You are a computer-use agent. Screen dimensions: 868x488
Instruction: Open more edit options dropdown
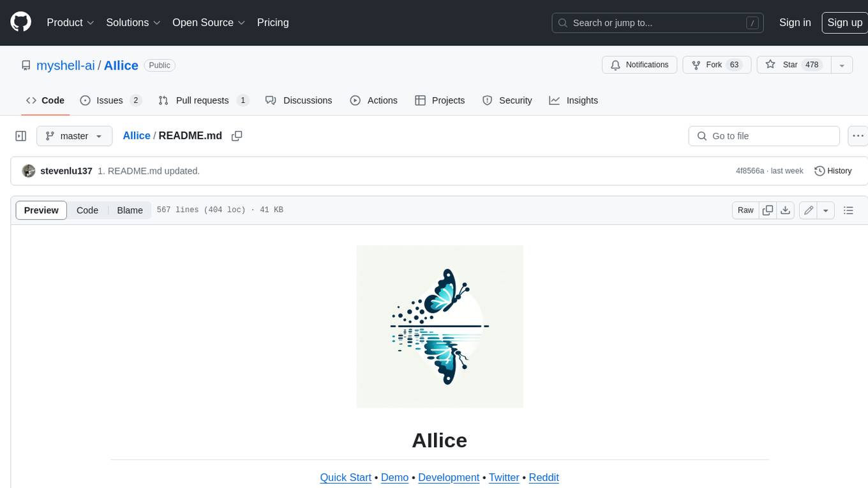[826, 210]
